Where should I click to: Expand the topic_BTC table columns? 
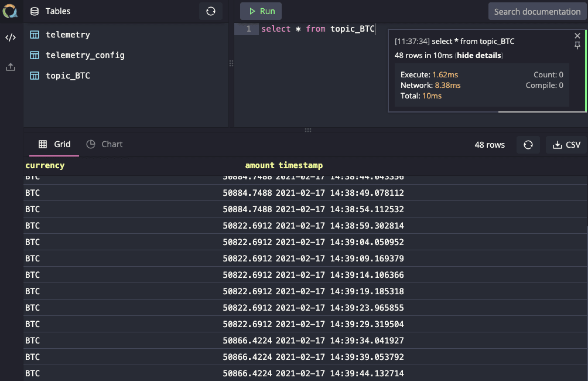(x=68, y=76)
